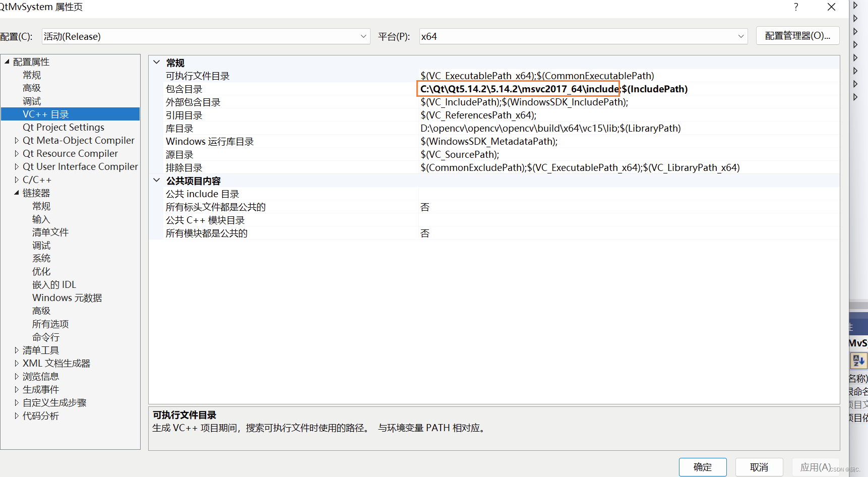Image resolution: width=868 pixels, height=477 pixels.
Task: Select 调试 under 链接器
Action: tap(41, 245)
